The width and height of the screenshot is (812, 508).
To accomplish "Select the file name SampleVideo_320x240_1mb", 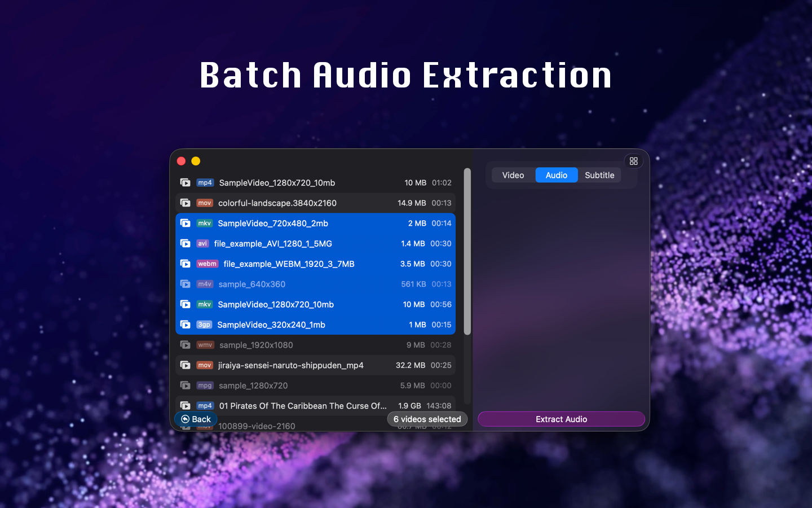I will [271, 325].
